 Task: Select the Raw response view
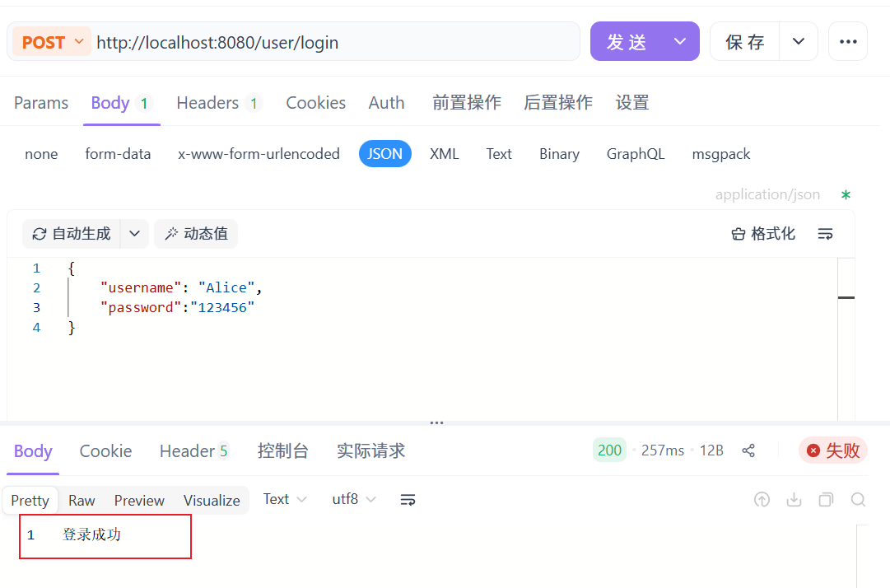point(82,501)
